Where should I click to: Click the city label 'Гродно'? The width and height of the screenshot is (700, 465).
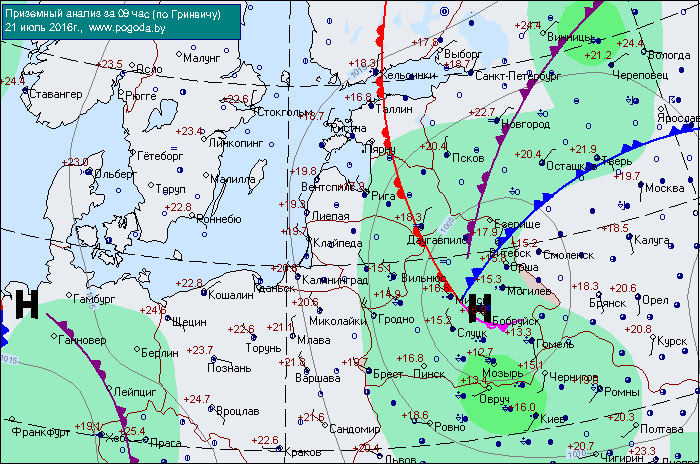(396, 319)
